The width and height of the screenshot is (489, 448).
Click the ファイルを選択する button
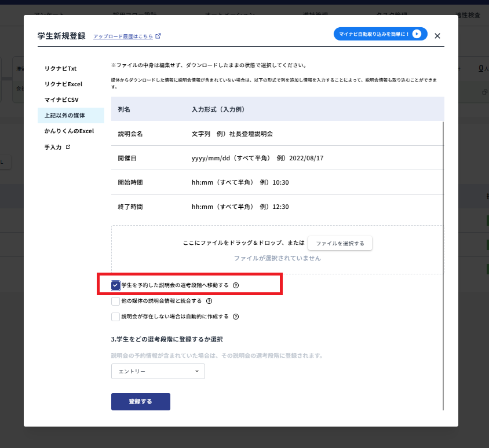click(x=341, y=243)
